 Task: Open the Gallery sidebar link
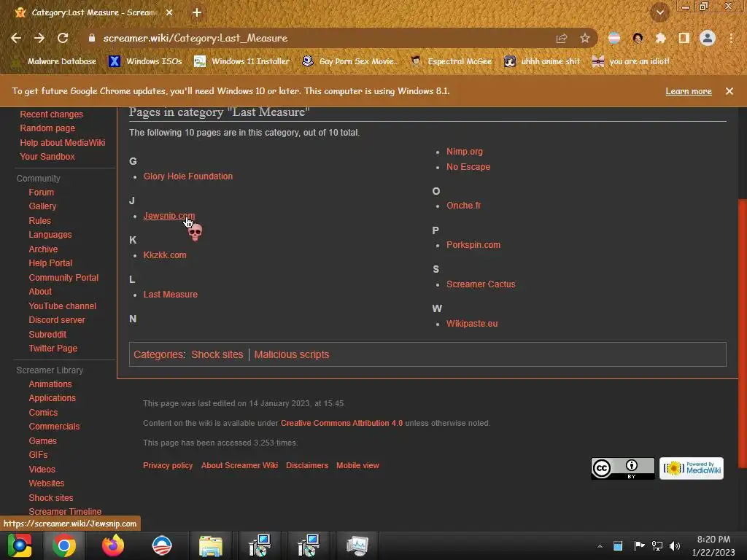coord(42,206)
